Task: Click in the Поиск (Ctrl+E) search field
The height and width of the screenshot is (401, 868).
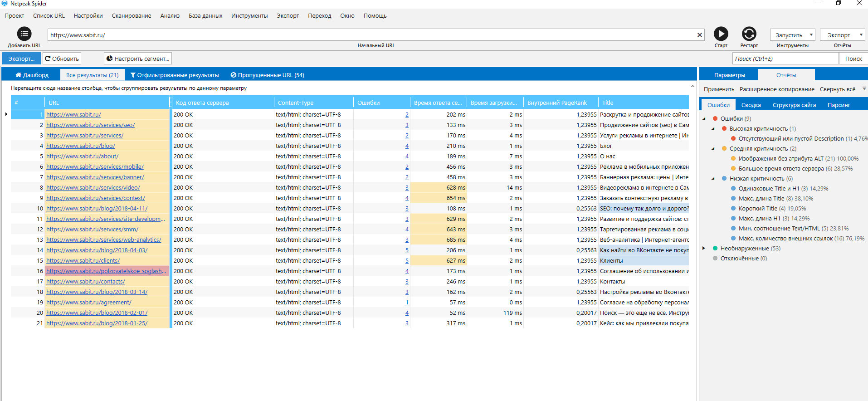Action: 785,59
